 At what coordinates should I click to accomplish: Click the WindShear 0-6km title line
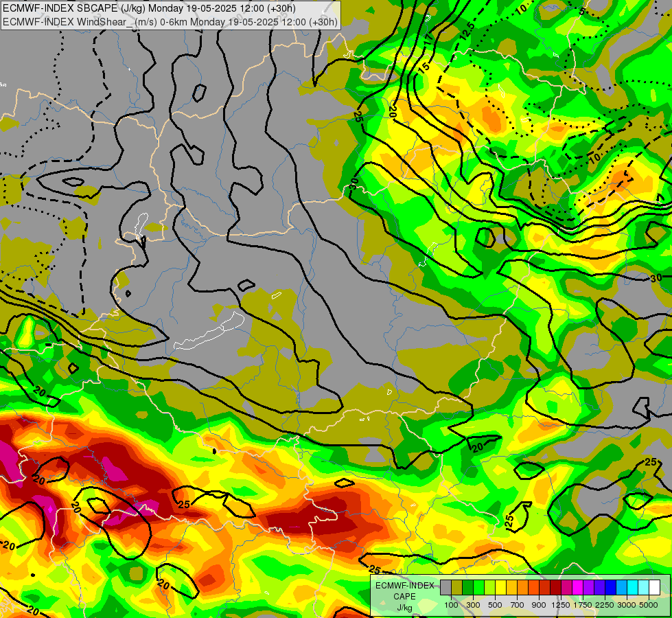(170, 22)
